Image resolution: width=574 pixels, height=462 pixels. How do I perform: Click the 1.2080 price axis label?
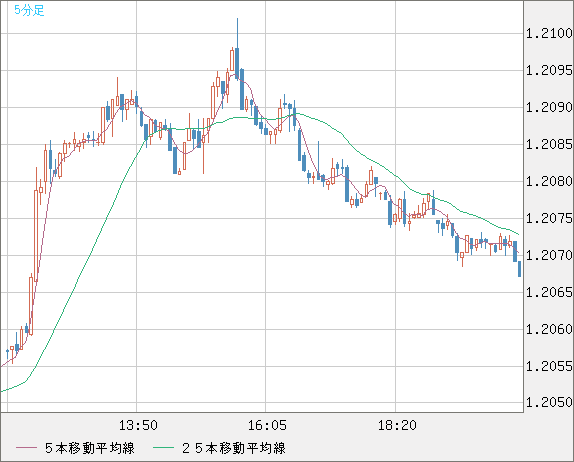click(549, 181)
